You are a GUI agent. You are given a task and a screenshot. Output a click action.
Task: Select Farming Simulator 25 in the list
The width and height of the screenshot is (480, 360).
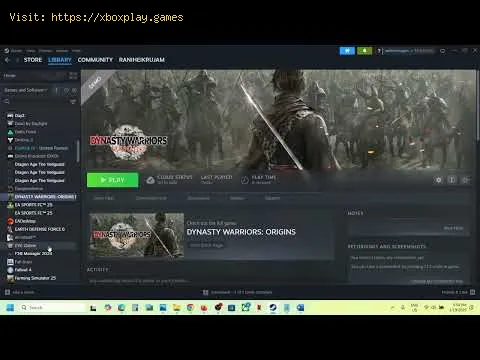point(35,278)
